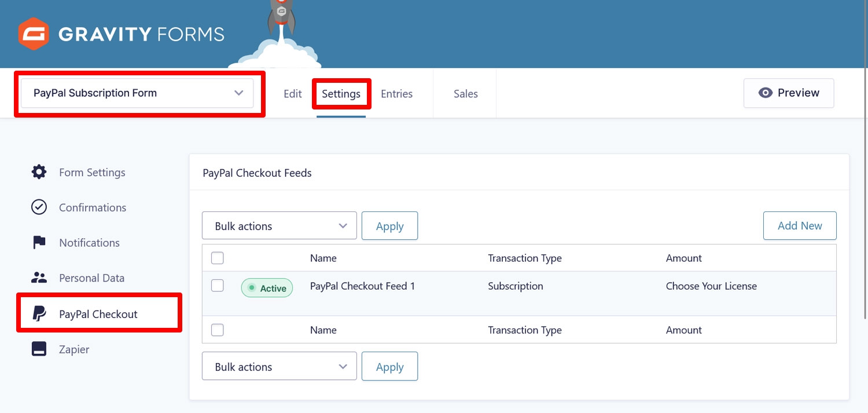Click the Personal Data people icon

pyautogui.click(x=39, y=277)
